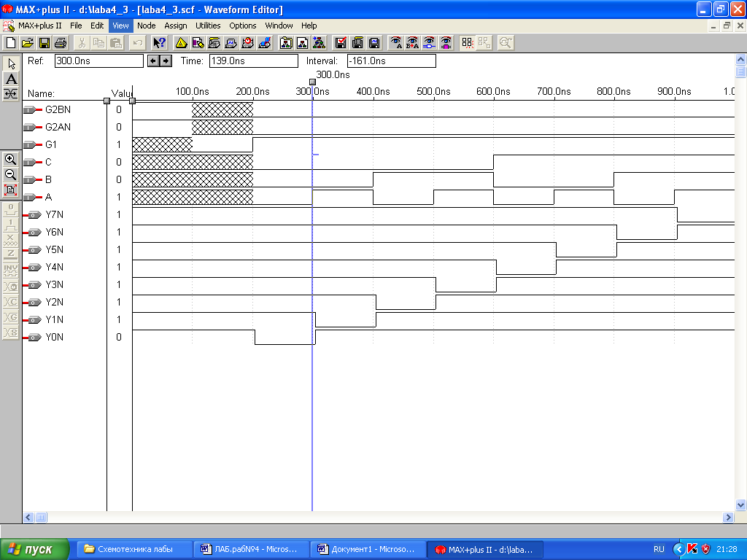Click the Print icon in toolbar

61,43
